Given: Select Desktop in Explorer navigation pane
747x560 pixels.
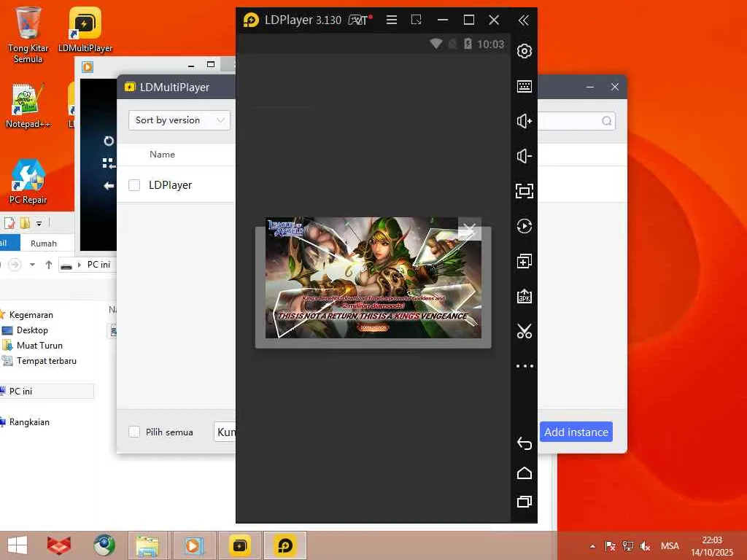Looking at the screenshot, I should click(x=32, y=330).
